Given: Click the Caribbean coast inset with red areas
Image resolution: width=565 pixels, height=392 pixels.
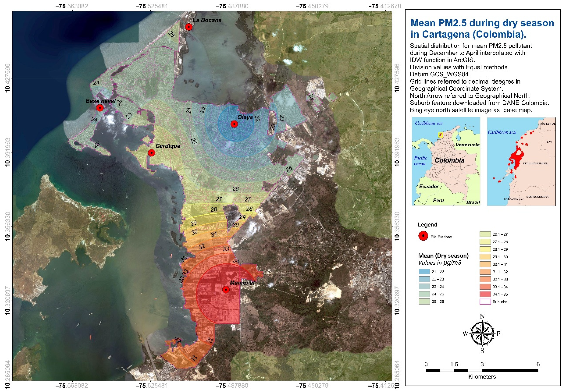Looking at the screenshot, I should [521, 161].
